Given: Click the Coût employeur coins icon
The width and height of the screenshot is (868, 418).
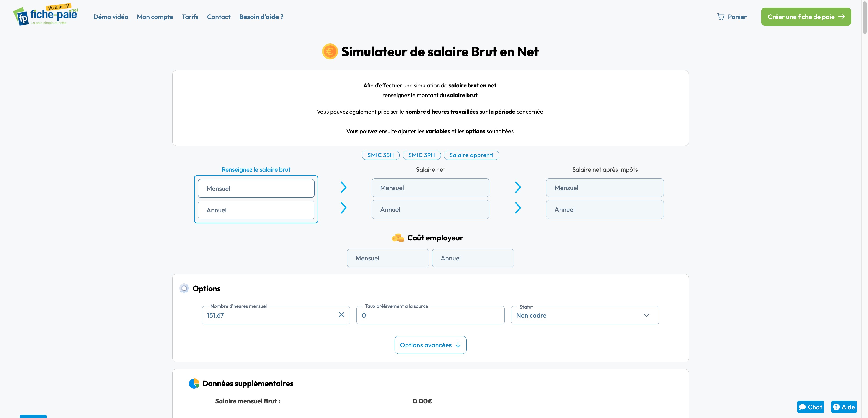Looking at the screenshot, I should [398, 238].
